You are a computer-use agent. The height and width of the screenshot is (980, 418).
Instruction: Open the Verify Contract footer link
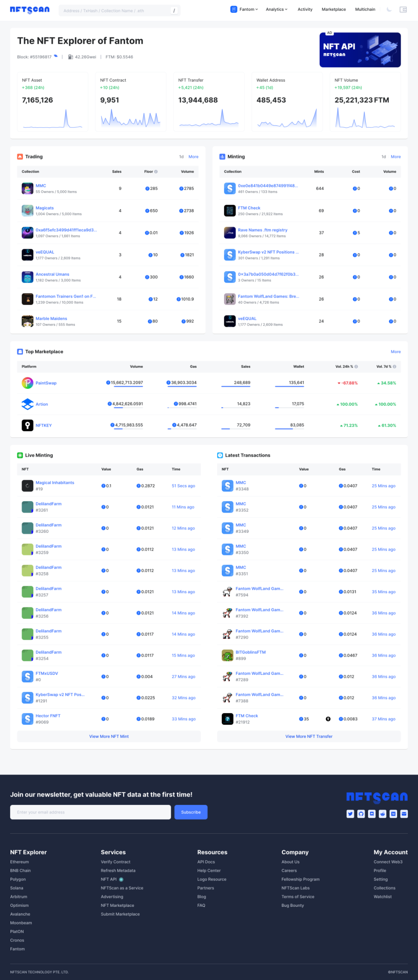tap(116, 862)
